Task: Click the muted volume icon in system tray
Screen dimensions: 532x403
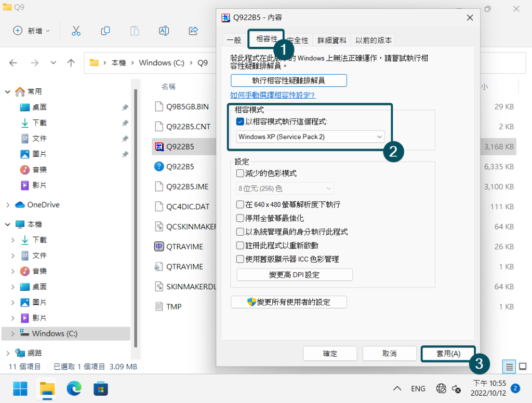Action: click(456, 388)
